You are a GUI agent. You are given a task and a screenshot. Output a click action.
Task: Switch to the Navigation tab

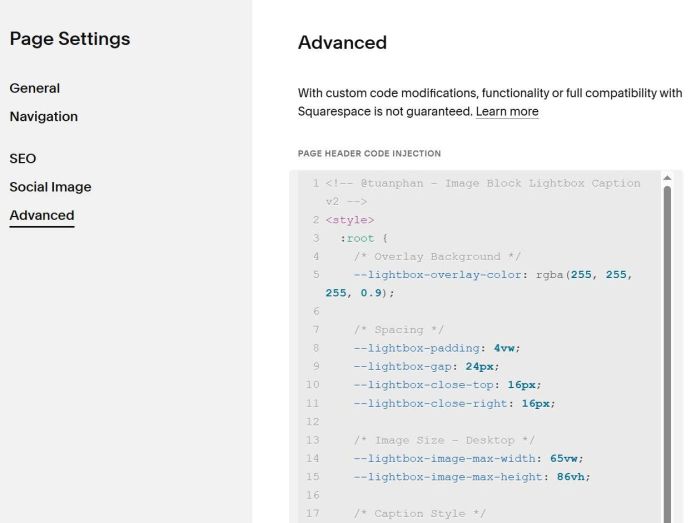coord(44,116)
